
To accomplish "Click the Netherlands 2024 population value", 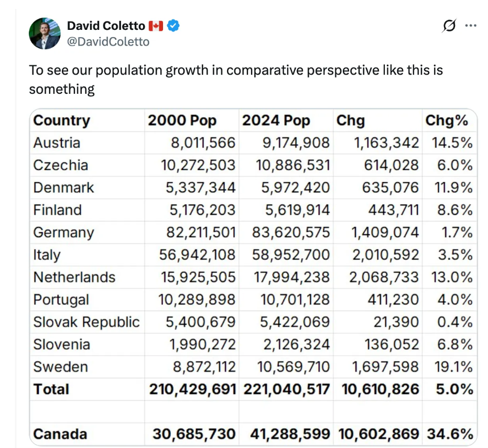I will pyautogui.click(x=292, y=277).
